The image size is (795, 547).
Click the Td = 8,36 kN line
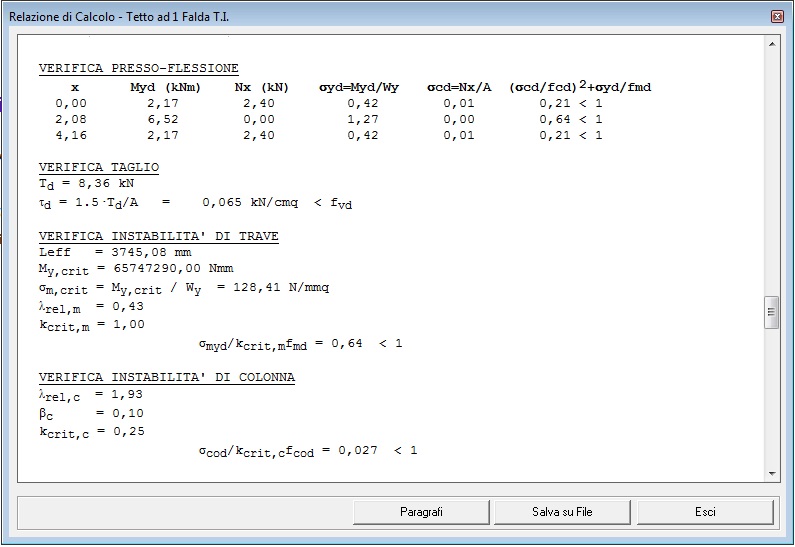[x=86, y=184]
